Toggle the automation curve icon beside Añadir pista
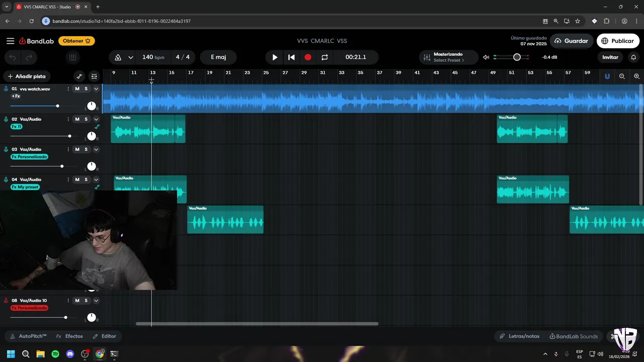Screen dimensions: 644x362 click(79, 76)
